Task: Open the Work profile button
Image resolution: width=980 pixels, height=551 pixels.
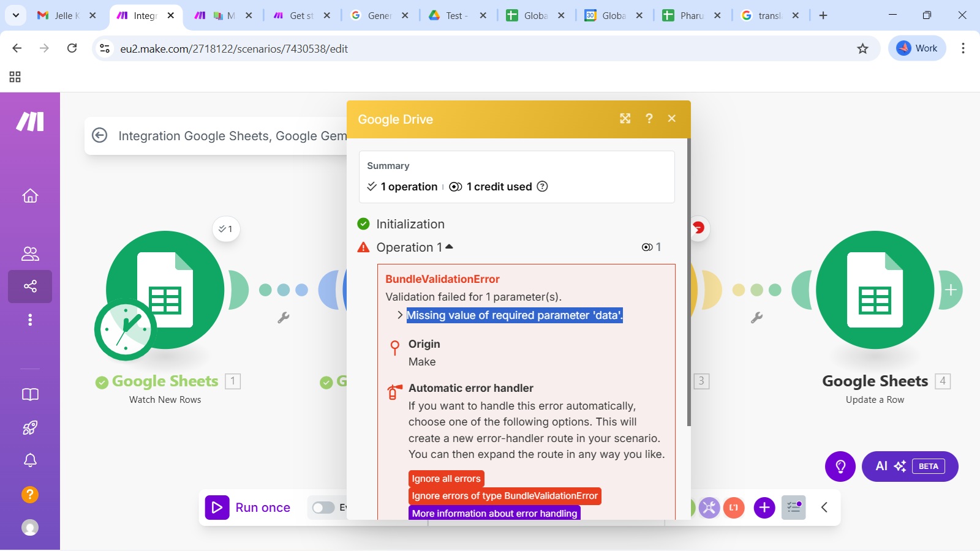Action: coord(917,48)
